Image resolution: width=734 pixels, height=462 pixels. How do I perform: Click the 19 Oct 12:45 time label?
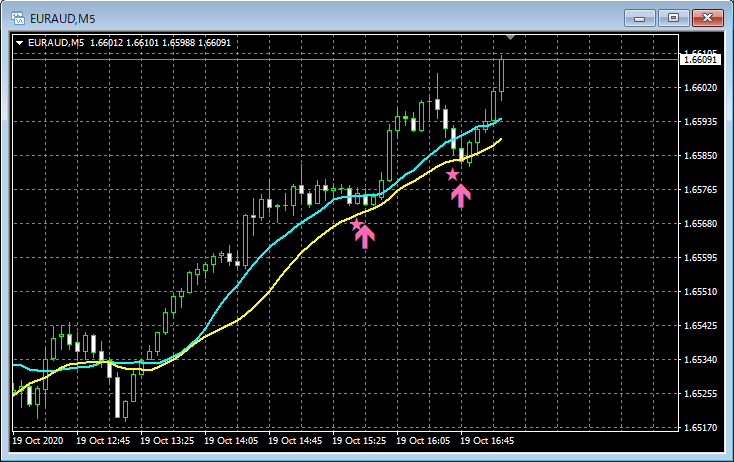[x=103, y=441]
